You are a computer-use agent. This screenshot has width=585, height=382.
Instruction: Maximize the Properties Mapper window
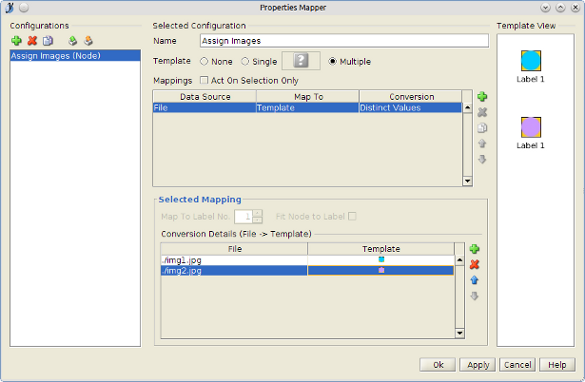coord(560,7)
